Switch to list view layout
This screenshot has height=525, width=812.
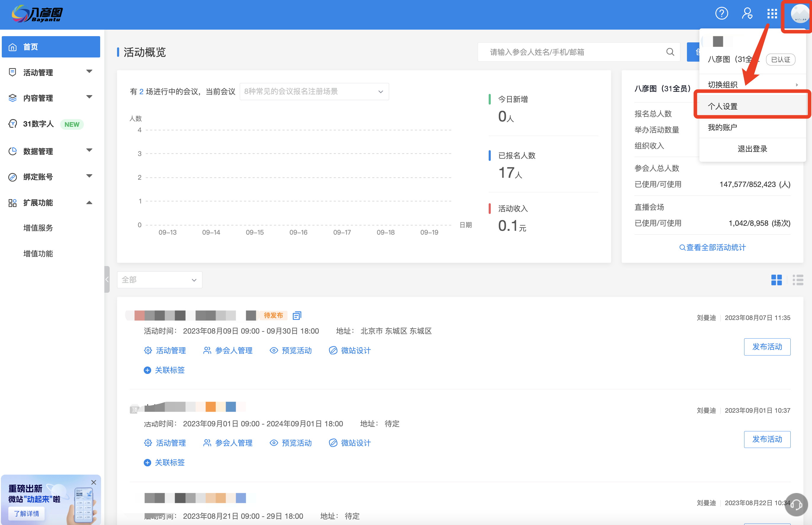[x=798, y=280]
